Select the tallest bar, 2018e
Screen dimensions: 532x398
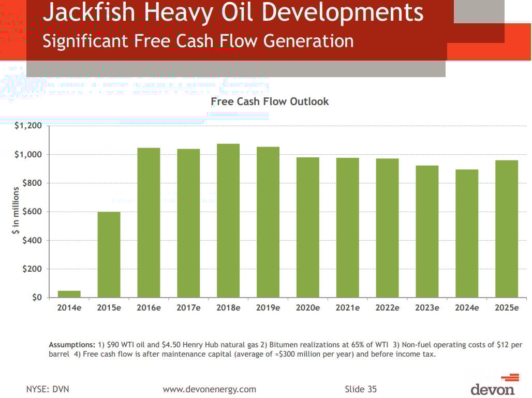[228, 220]
